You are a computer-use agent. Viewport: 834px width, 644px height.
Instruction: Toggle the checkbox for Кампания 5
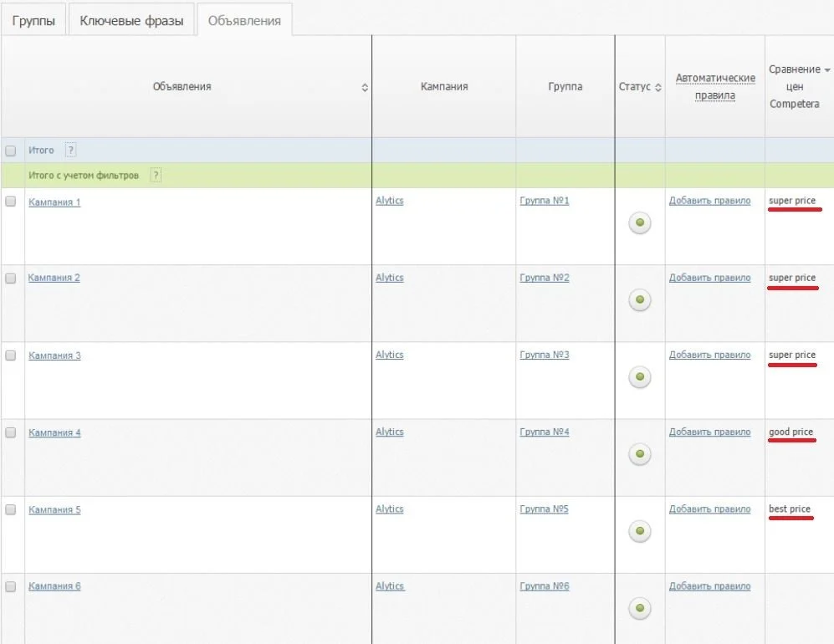[x=11, y=509]
